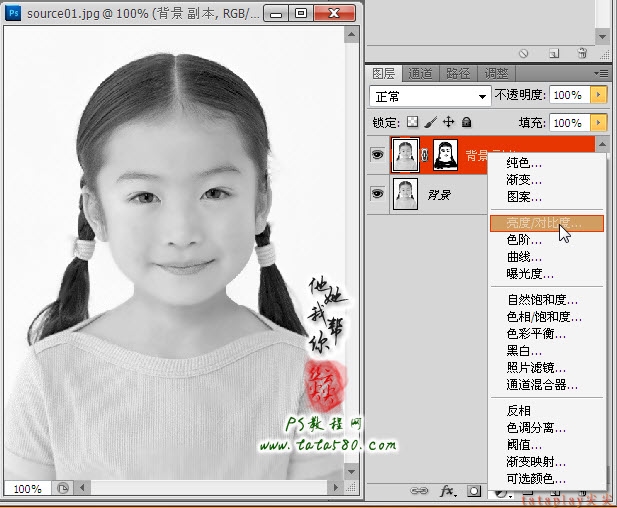Choose 色彩平衡... from the menu
This screenshot has width=617, height=508.
tap(547, 334)
